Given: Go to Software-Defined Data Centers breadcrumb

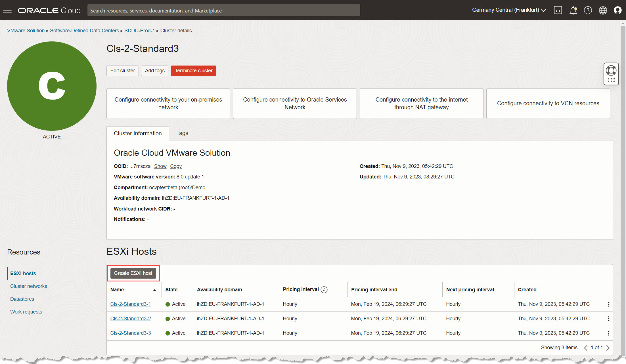Looking at the screenshot, I should [84, 31].
